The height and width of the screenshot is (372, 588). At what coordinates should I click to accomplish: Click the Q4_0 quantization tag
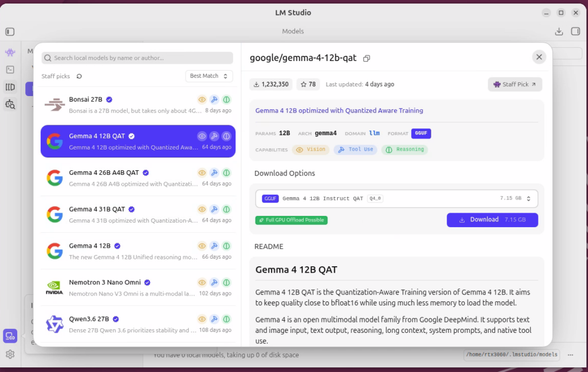click(x=375, y=198)
